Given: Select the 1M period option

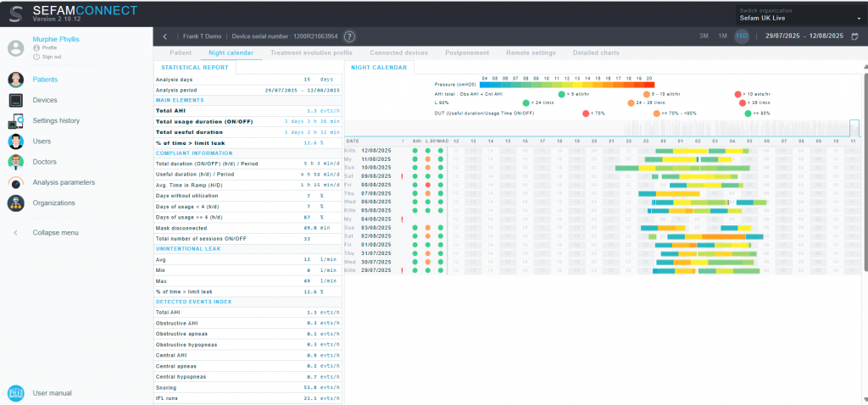Looking at the screenshot, I should [722, 36].
